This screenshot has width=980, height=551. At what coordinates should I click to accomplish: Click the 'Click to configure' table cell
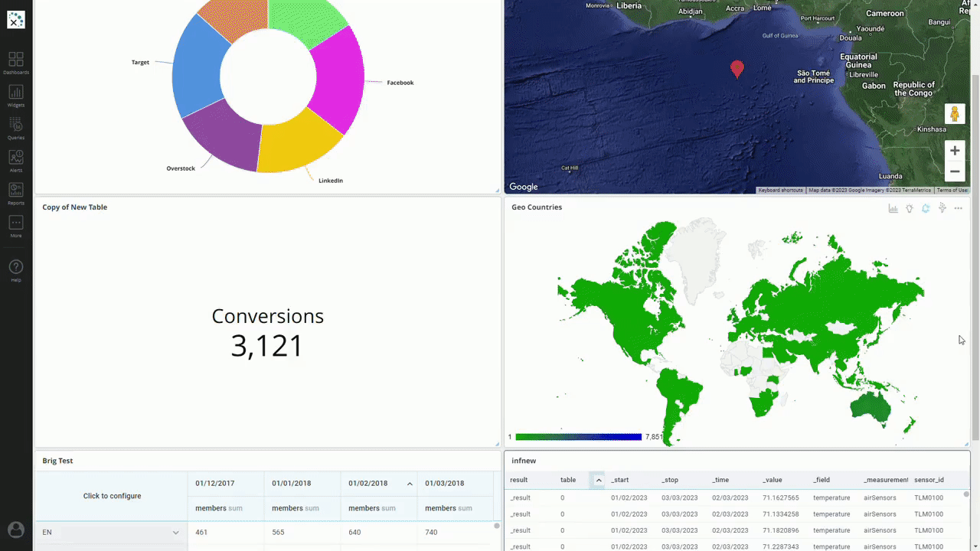pyautogui.click(x=112, y=496)
